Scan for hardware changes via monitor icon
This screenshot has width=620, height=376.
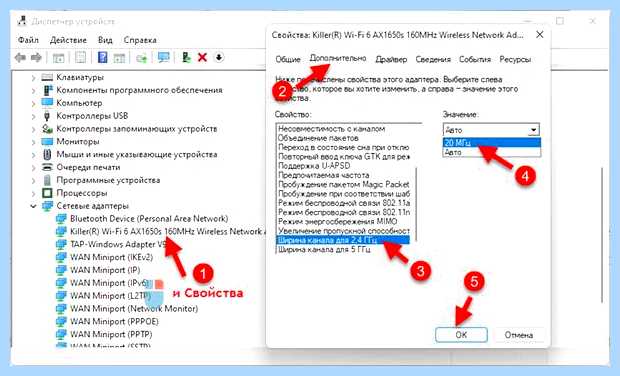(163, 58)
